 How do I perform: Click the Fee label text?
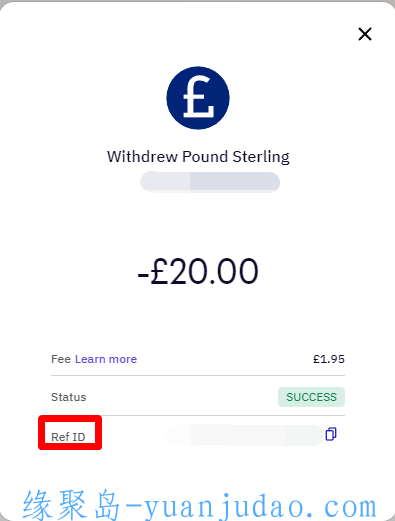[x=61, y=359]
